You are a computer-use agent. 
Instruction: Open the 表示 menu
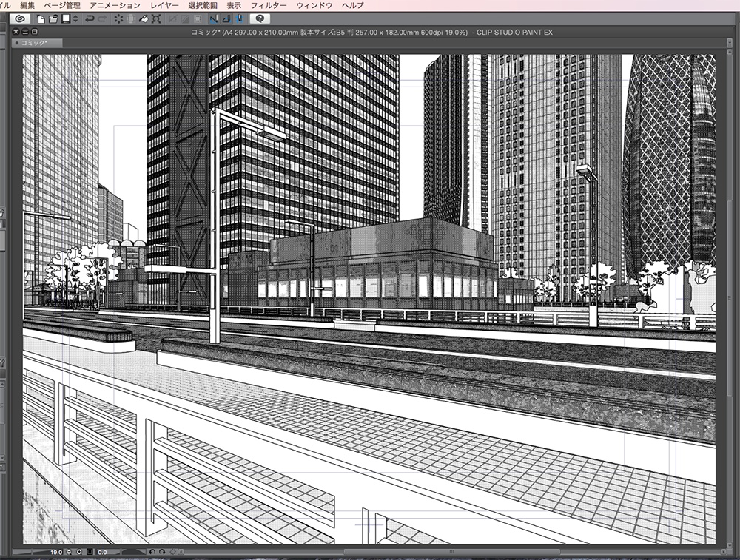pyautogui.click(x=234, y=5)
